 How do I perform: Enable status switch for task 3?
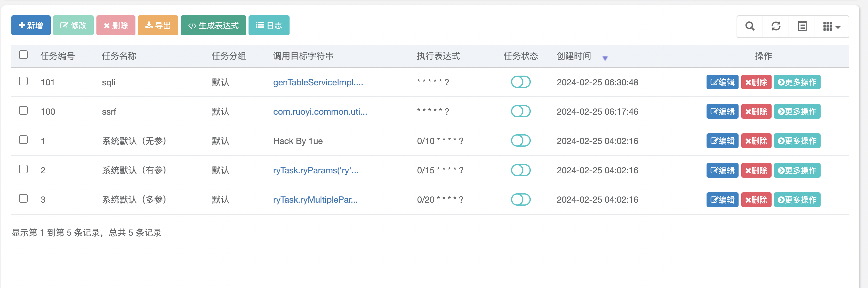pos(520,199)
